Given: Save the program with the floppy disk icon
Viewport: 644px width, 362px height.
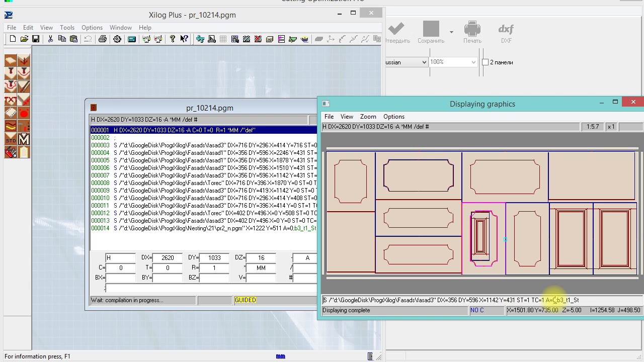Looking at the screenshot, I should 36,39.
